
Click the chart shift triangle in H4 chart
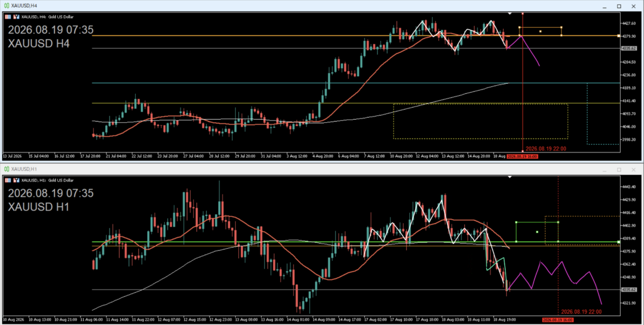(509, 14)
